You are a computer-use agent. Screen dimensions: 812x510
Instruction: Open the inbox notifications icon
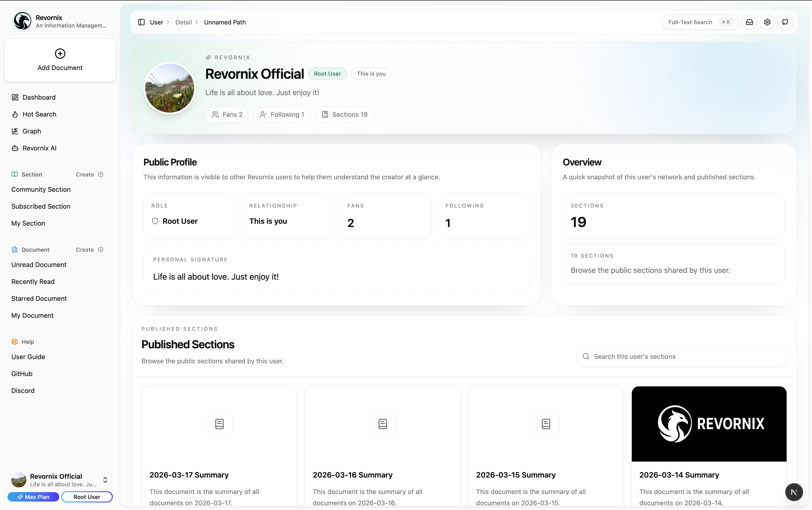pyautogui.click(x=749, y=22)
